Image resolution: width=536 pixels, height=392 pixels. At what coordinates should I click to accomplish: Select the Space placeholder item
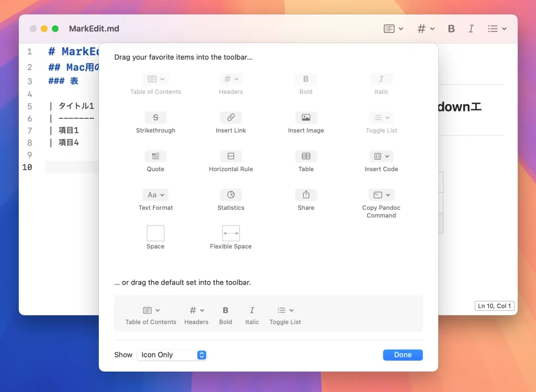[x=155, y=233]
